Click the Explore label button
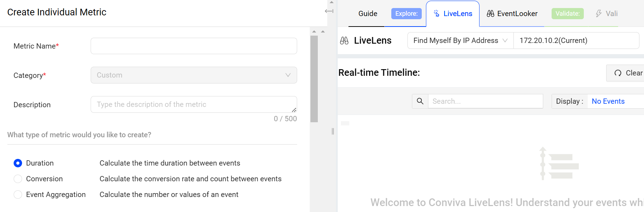Viewport: 644px width, 212px height. (x=406, y=14)
